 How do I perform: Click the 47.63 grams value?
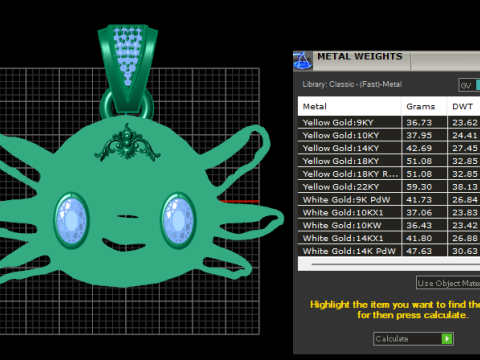pos(419,251)
